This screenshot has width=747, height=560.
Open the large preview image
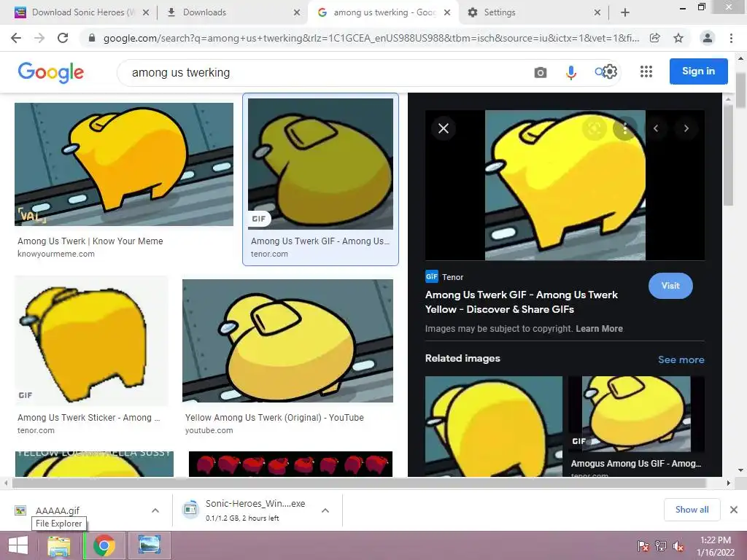565,185
